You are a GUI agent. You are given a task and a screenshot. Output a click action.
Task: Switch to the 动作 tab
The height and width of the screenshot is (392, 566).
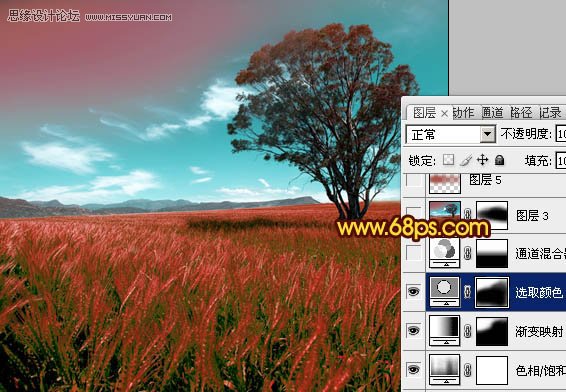click(464, 113)
